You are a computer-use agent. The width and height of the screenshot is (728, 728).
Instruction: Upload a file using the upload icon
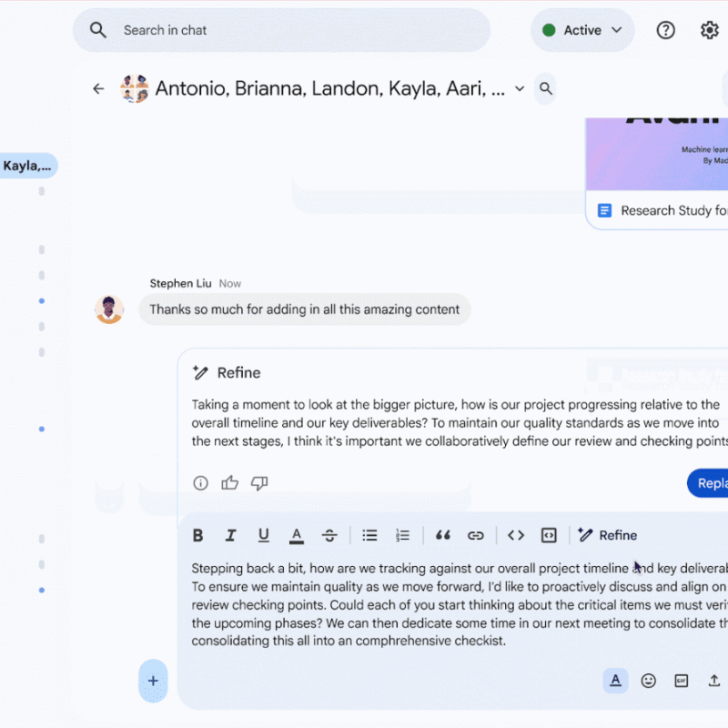pyautogui.click(x=714, y=680)
